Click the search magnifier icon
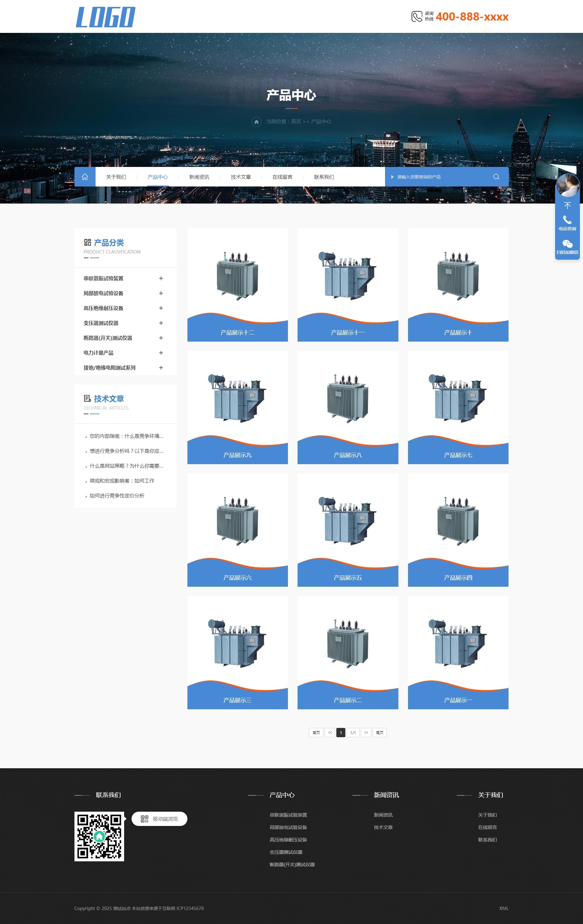This screenshot has height=924, width=583. pyautogui.click(x=496, y=177)
